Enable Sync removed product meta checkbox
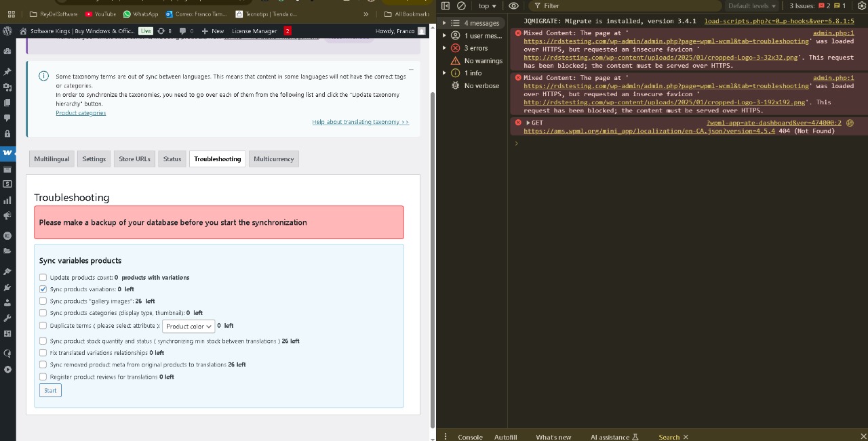The width and height of the screenshot is (868, 441). 43,364
